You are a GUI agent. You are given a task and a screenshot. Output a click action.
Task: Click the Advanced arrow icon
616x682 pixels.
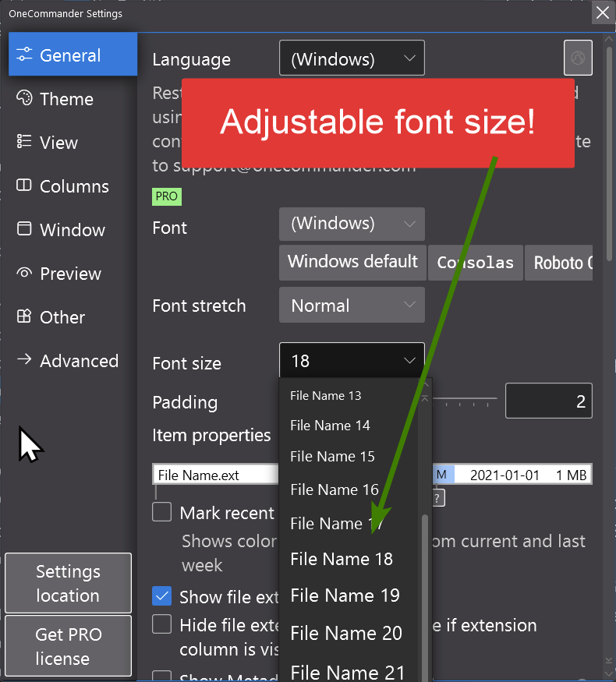pyautogui.click(x=25, y=360)
